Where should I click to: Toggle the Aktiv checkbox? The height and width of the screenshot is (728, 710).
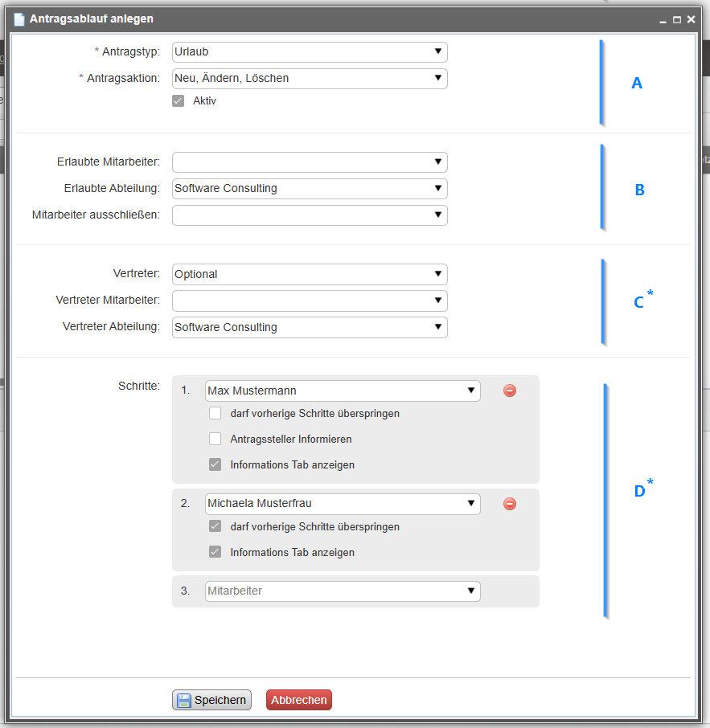click(179, 101)
